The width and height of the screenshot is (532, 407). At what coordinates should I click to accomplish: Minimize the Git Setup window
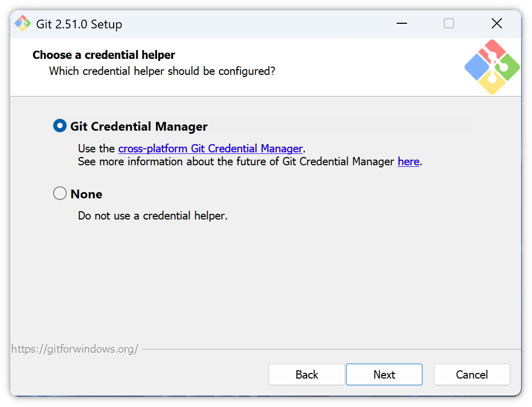point(401,24)
